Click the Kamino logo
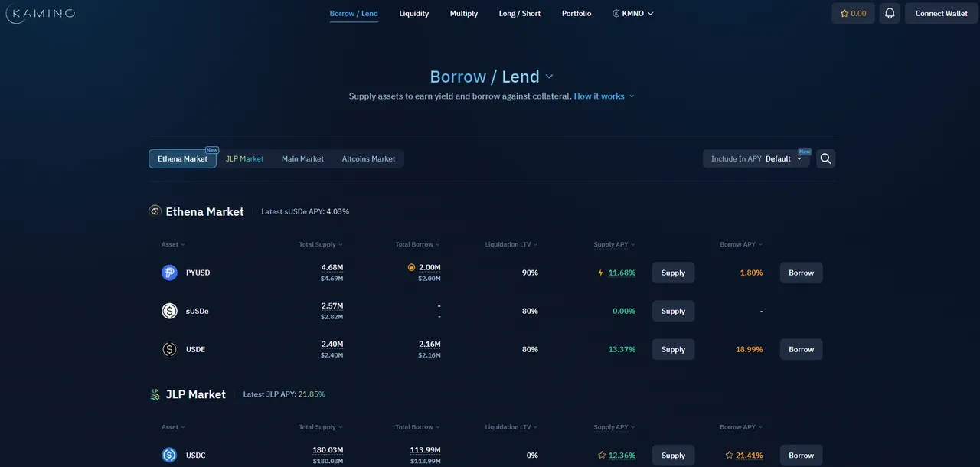Viewport: 980px width, 467px height. tap(41, 13)
